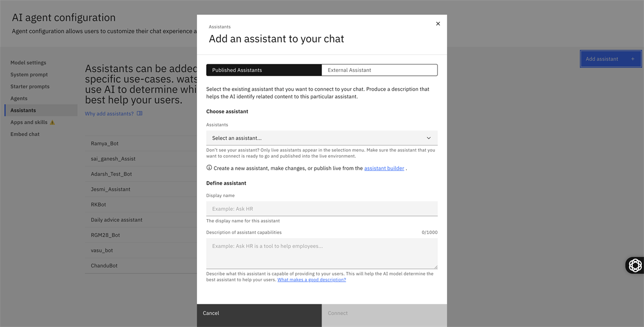Image resolution: width=644 pixels, height=327 pixels.
Task: Select Ramya_Bot from the assistants list
Action: 105,143
